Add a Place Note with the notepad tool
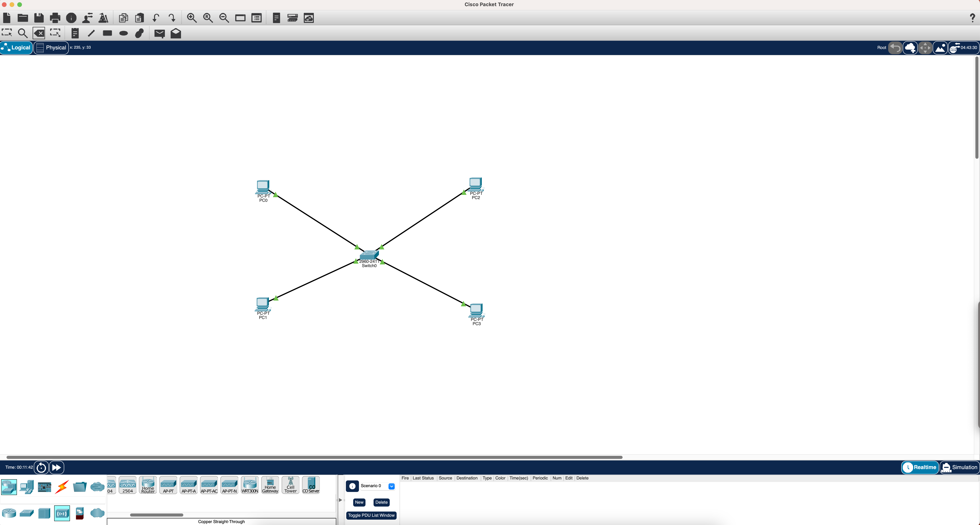 (75, 33)
